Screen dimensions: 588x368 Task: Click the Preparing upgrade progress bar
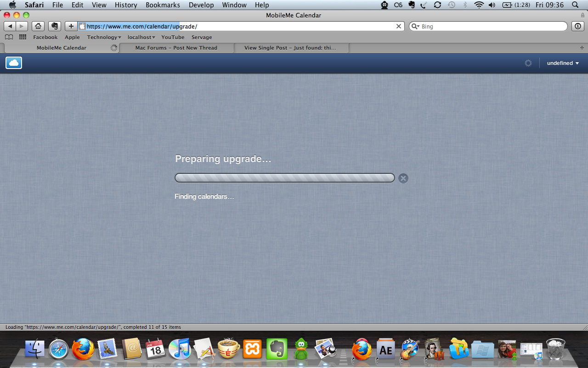pyautogui.click(x=285, y=178)
